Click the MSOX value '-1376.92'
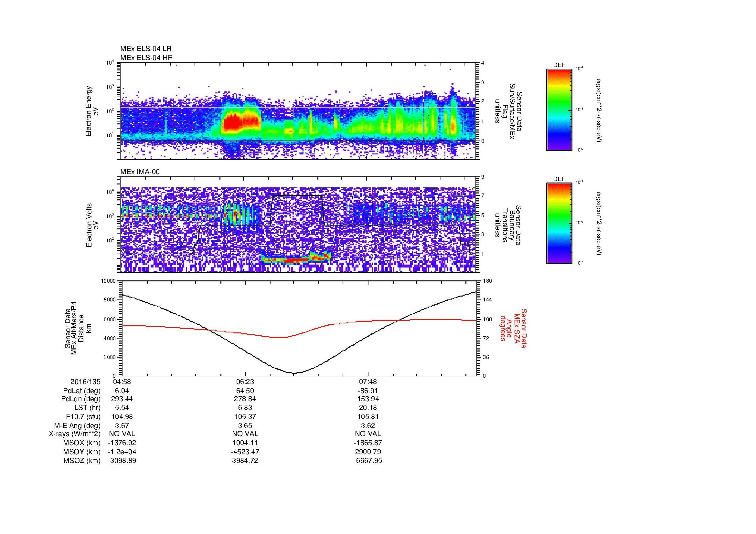The height and width of the screenshot is (534, 756). point(122,443)
